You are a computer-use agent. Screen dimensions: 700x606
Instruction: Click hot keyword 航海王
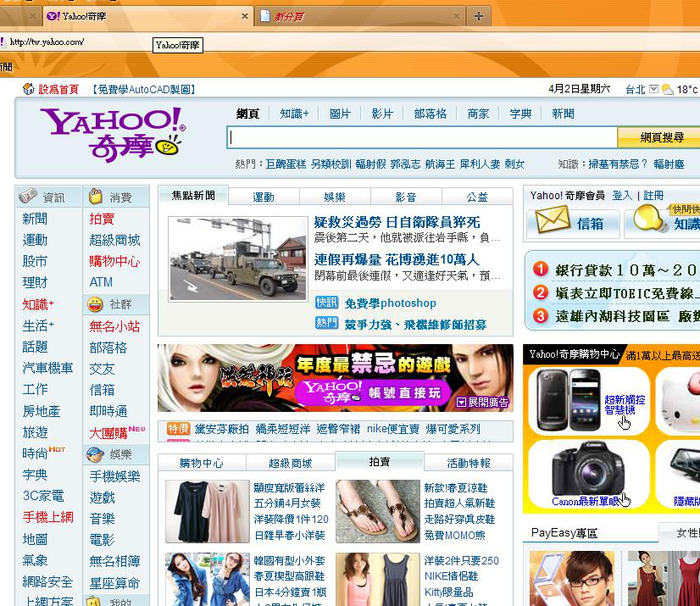pos(440,164)
